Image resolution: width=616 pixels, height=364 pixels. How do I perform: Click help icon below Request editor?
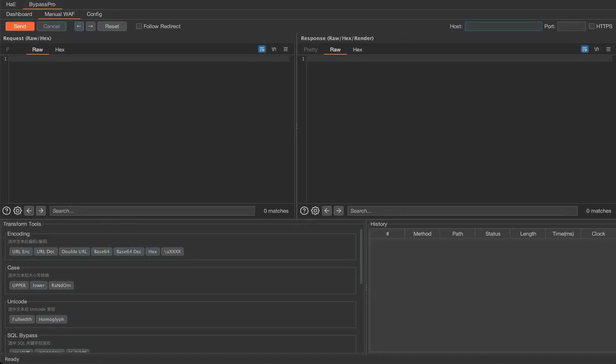pyautogui.click(x=7, y=211)
